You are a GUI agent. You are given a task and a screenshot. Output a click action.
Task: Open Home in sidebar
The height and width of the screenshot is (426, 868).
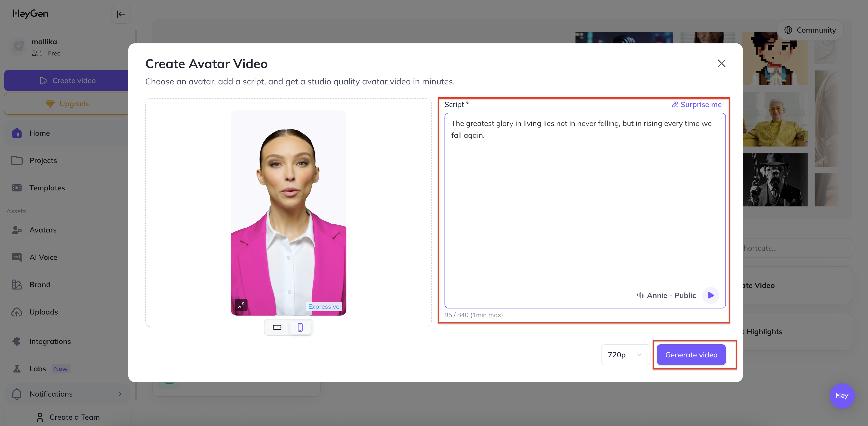39,133
